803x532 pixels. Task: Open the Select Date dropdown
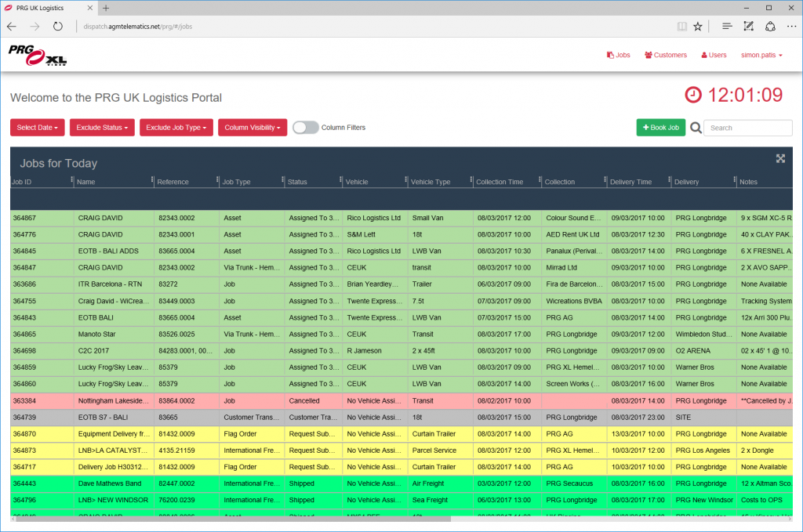pos(37,128)
